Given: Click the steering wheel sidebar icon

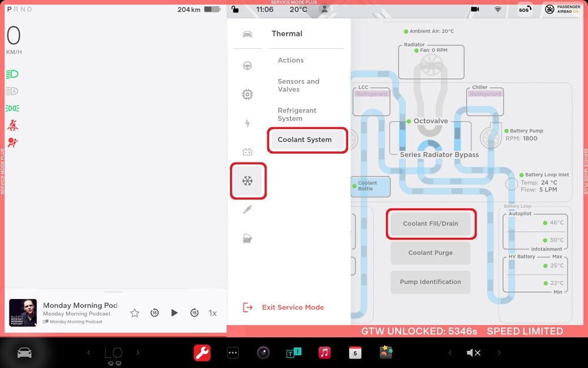Looking at the screenshot, I should point(248,65).
